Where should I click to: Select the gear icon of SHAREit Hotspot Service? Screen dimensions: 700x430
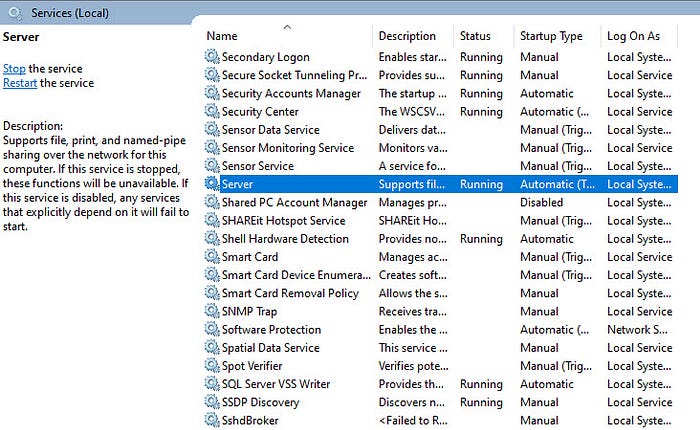point(212,220)
